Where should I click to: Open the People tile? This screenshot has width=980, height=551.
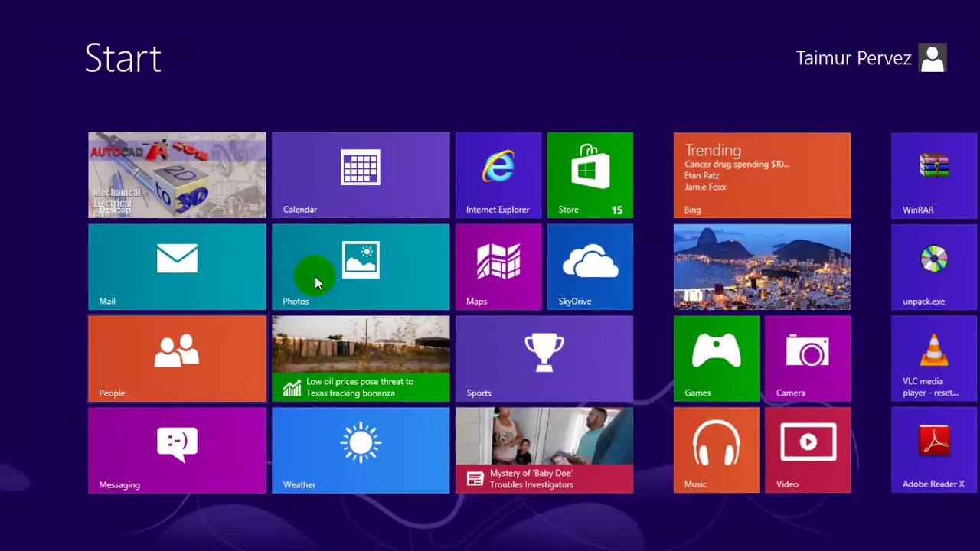tap(177, 359)
